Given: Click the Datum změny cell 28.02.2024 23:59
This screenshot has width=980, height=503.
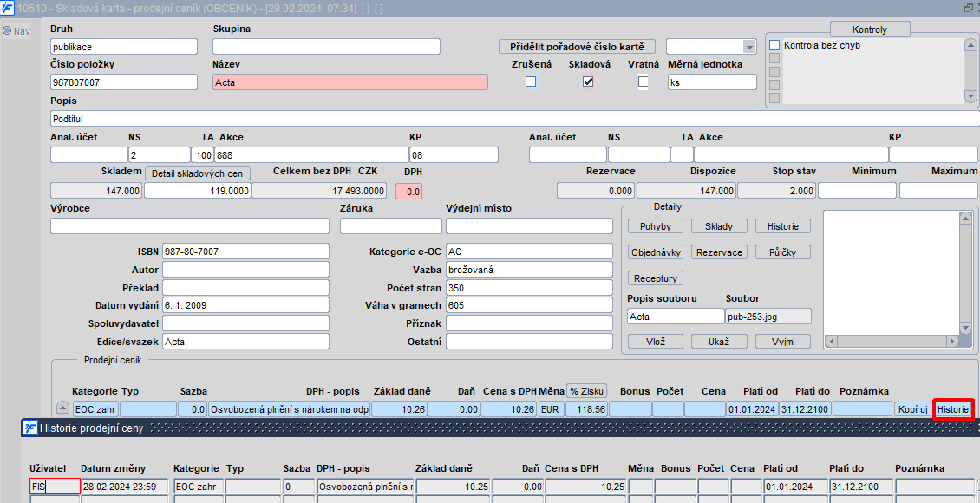Looking at the screenshot, I should pyautogui.click(x=124, y=487).
